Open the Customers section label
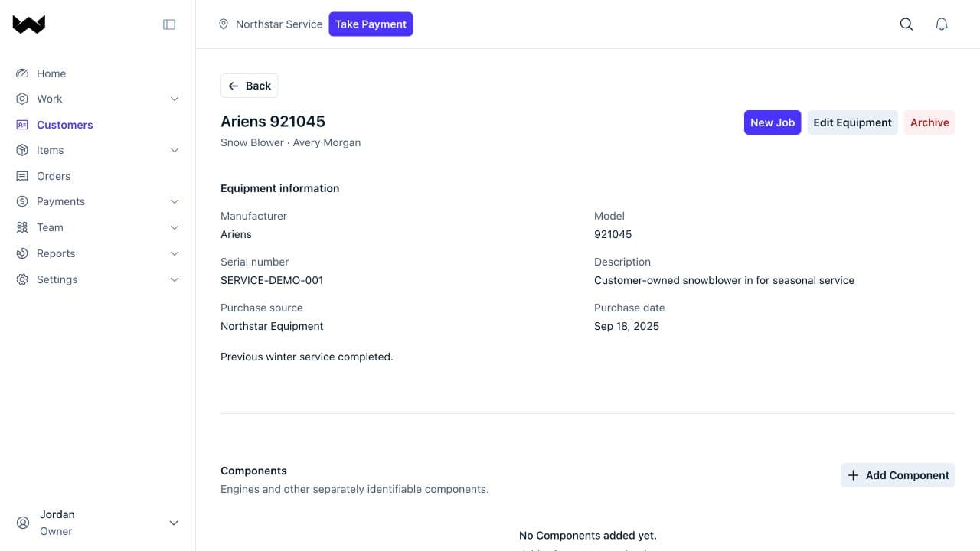Image resolution: width=980 pixels, height=551 pixels. pos(65,125)
